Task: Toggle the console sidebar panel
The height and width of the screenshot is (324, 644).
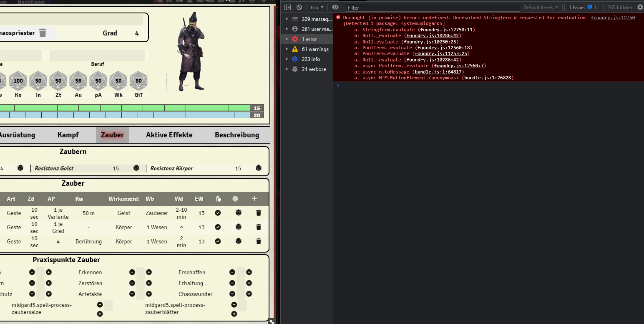Action: point(287,7)
